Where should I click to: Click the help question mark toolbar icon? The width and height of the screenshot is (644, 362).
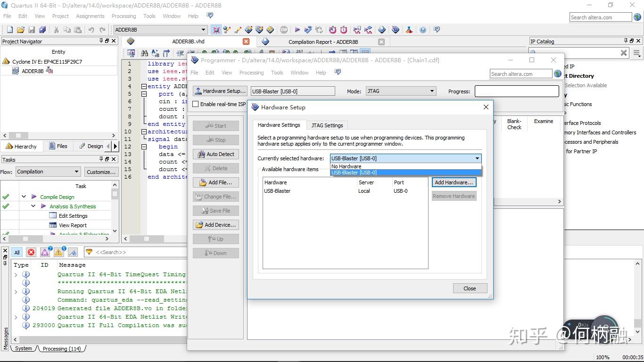422,30
